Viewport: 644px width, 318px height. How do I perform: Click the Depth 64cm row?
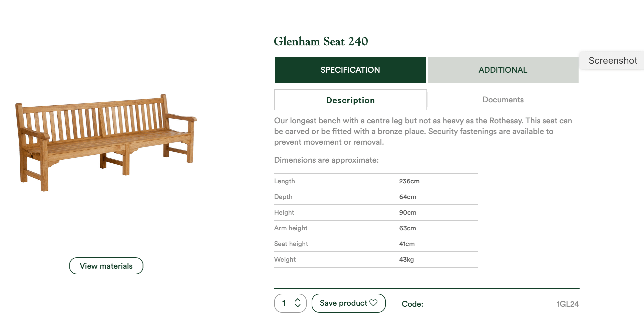(376, 197)
